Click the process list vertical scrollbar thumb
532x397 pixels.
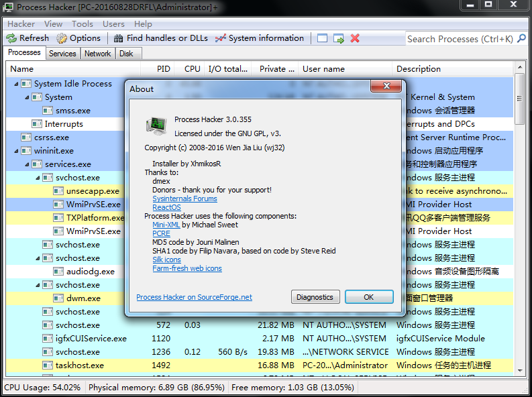pos(519,99)
